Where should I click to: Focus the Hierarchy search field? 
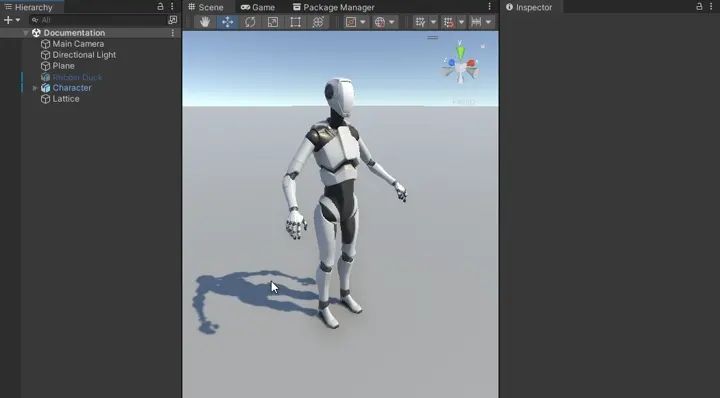pos(98,20)
